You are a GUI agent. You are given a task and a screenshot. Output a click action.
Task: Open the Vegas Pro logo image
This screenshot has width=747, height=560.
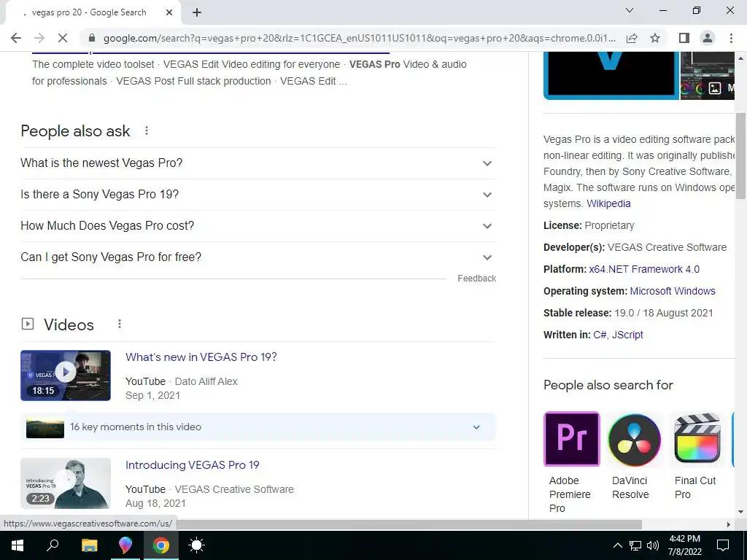[x=611, y=75]
